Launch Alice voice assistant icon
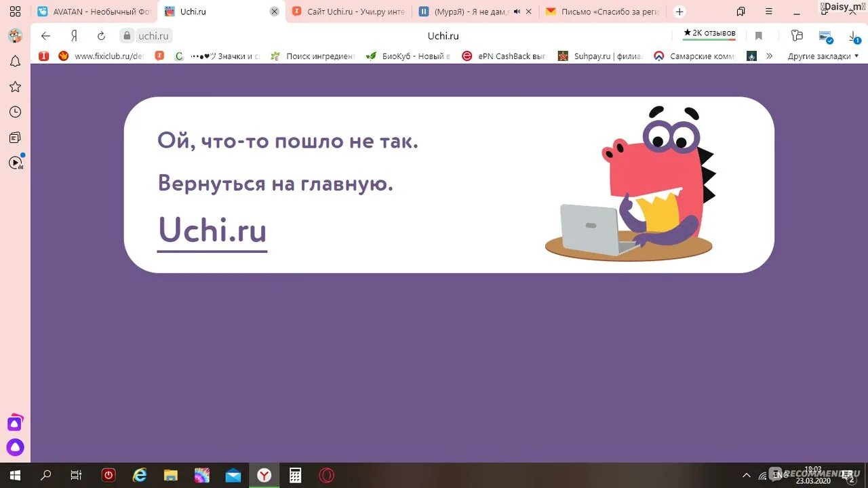The height and width of the screenshot is (488, 868). click(15, 447)
